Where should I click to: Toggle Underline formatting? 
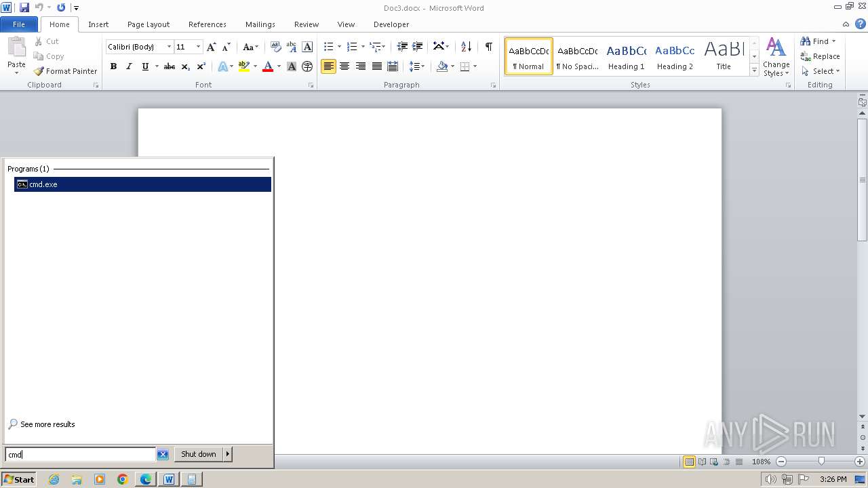pyautogui.click(x=145, y=66)
